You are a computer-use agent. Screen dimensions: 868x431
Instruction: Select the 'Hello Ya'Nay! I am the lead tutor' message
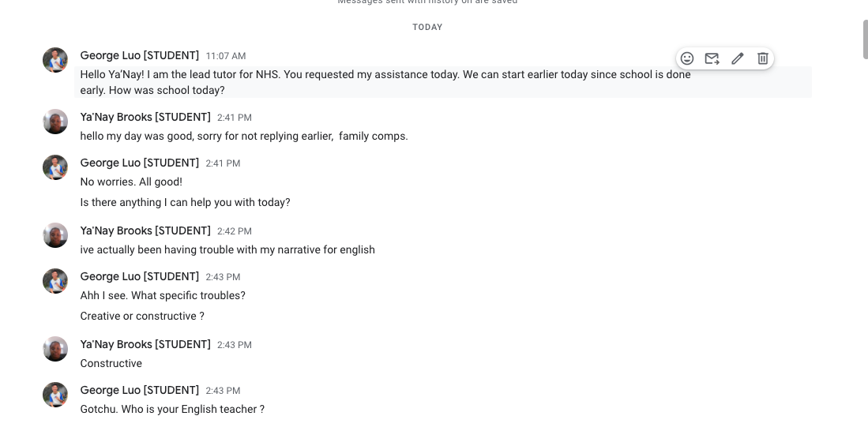pos(385,82)
